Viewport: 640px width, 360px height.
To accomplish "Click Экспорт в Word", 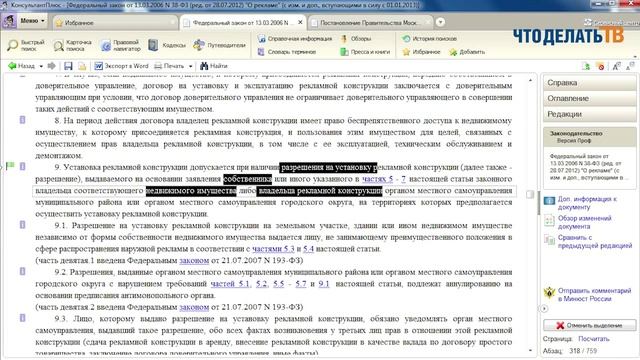I will [121, 66].
